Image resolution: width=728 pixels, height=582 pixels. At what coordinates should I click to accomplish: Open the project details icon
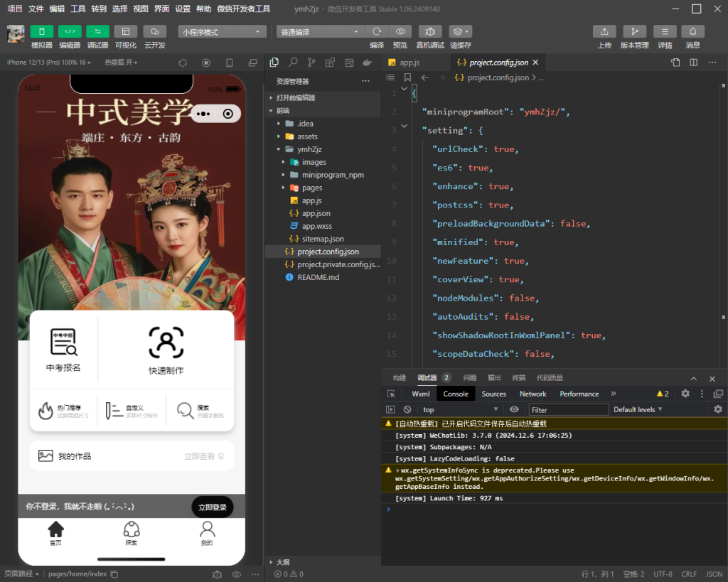click(665, 31)
